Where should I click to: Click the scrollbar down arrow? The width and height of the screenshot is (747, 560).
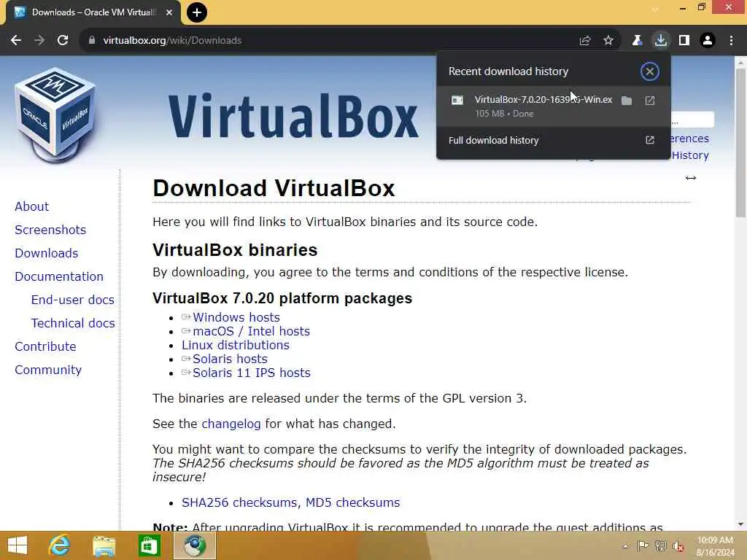click(x=740, y=524)
